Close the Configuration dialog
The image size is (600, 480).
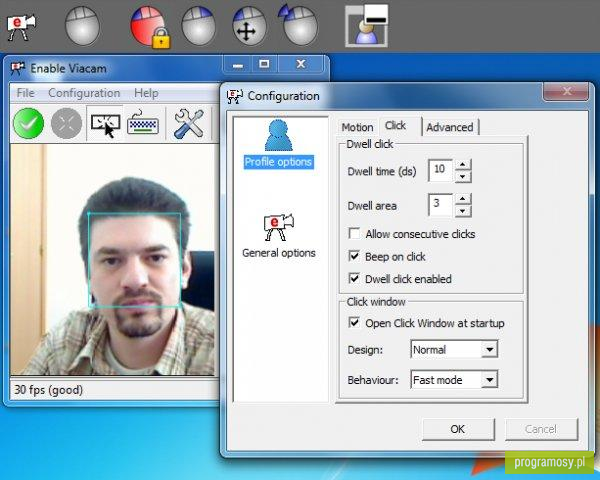click(566, 91)
